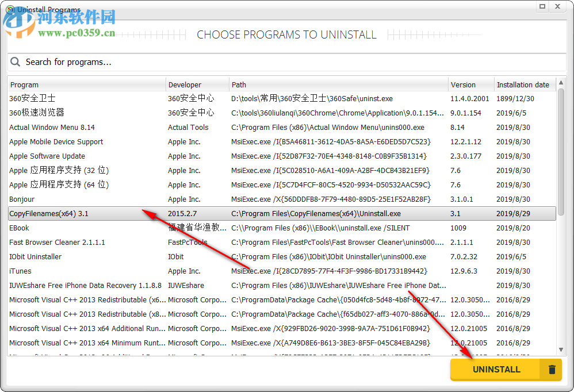
Task: Select the 360极速浏览器 program
Action: click(282, 113)
